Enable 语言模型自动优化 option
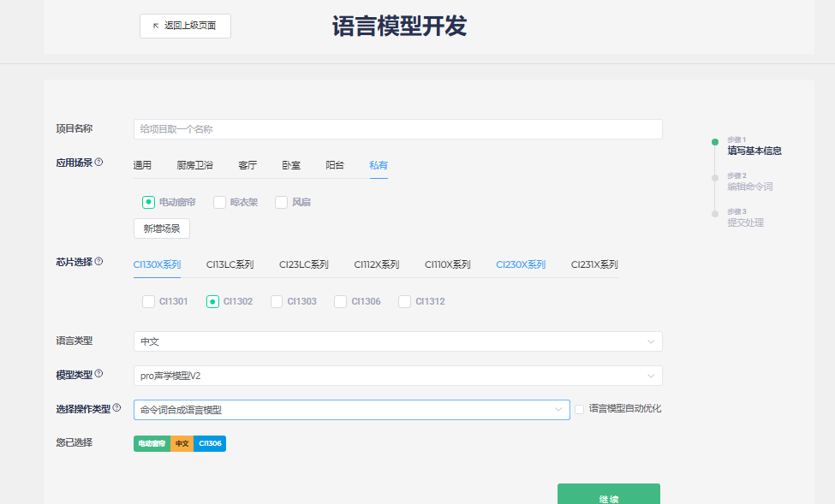 (x=579, y=409)
